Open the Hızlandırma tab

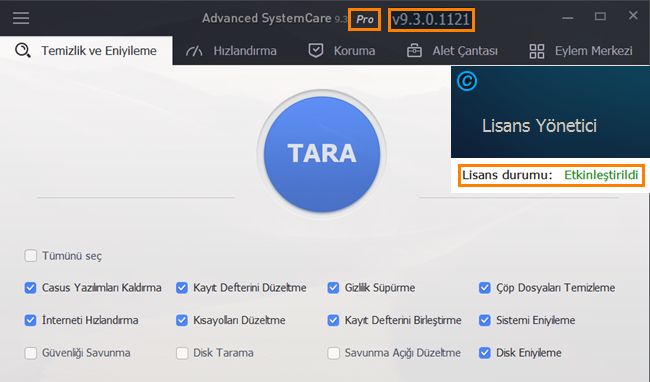coord(231,51)
